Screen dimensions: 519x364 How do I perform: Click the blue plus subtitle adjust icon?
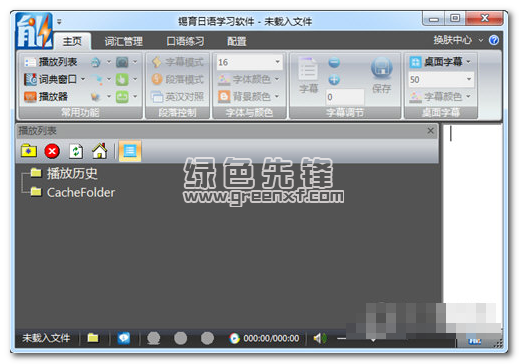point(334,80)
